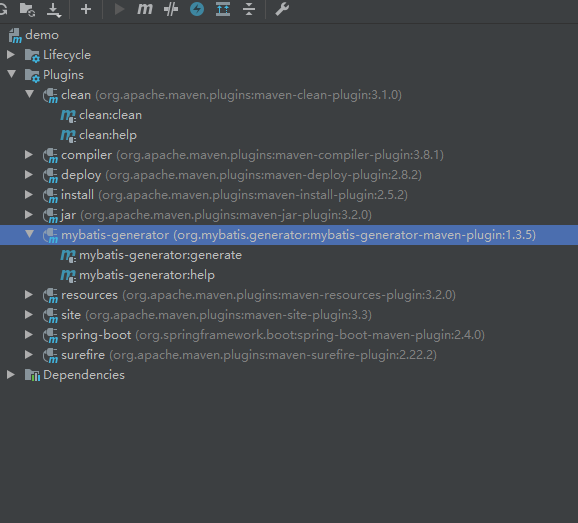Select the deploy plugin row text
578x523 pixels.
click(241, 175)
